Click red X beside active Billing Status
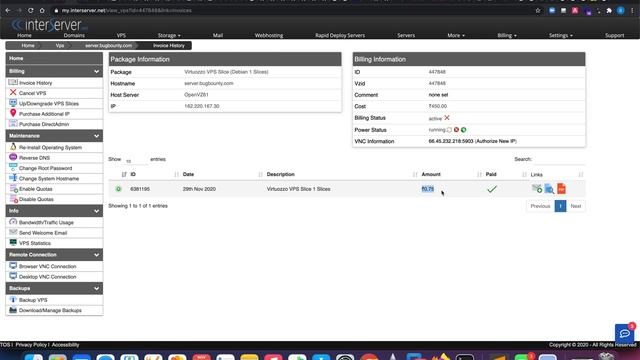The height and width of the screenshot is (360, 640). [447, 118]
